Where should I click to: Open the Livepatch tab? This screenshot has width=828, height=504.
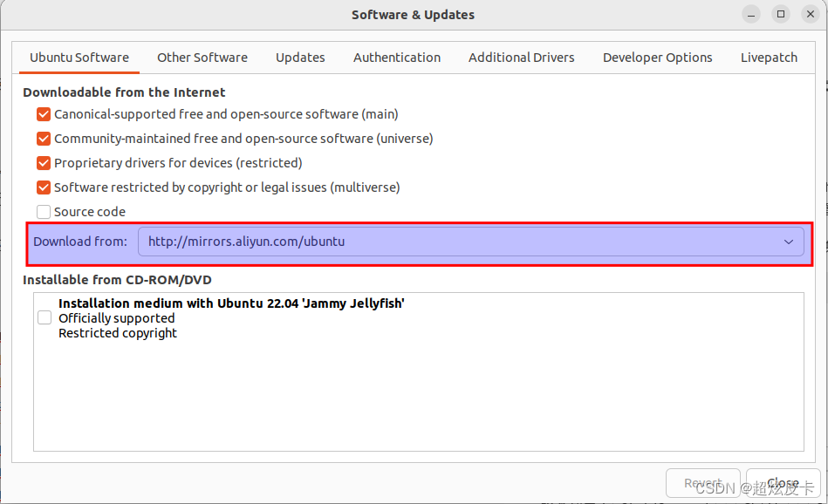pos(769,58)
